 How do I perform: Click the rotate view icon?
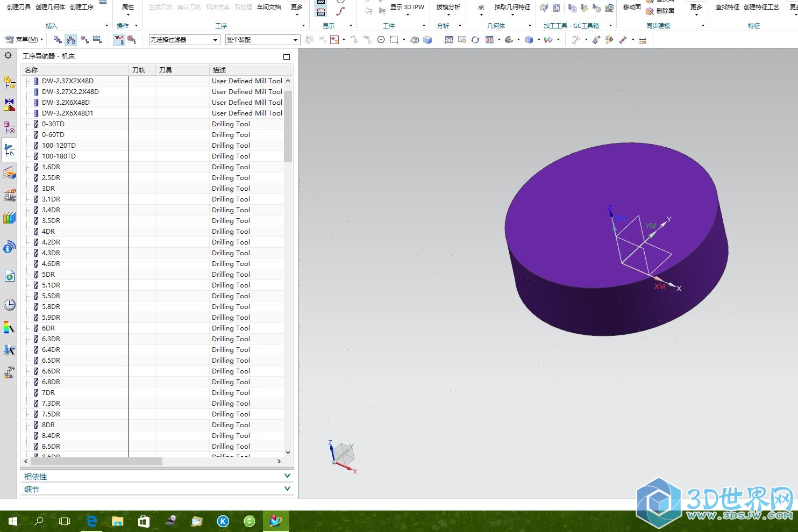[475, 40]
